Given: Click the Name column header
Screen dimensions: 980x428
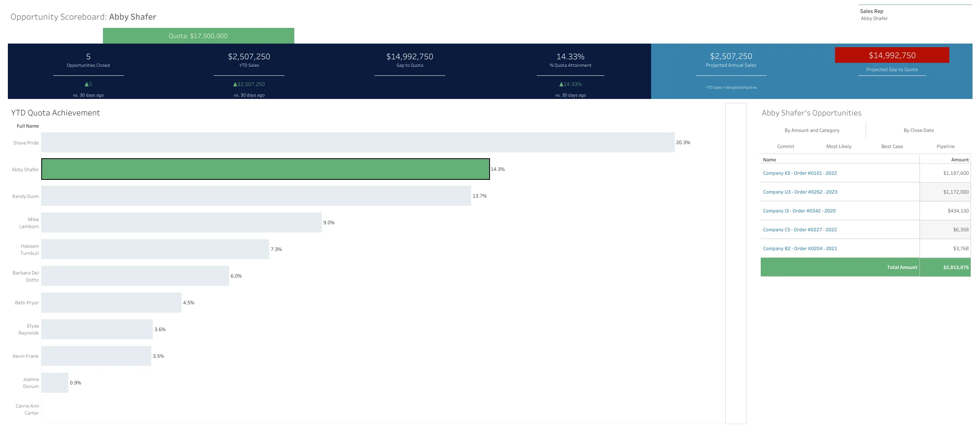Looking at the screenshot, I should [769, 160].
